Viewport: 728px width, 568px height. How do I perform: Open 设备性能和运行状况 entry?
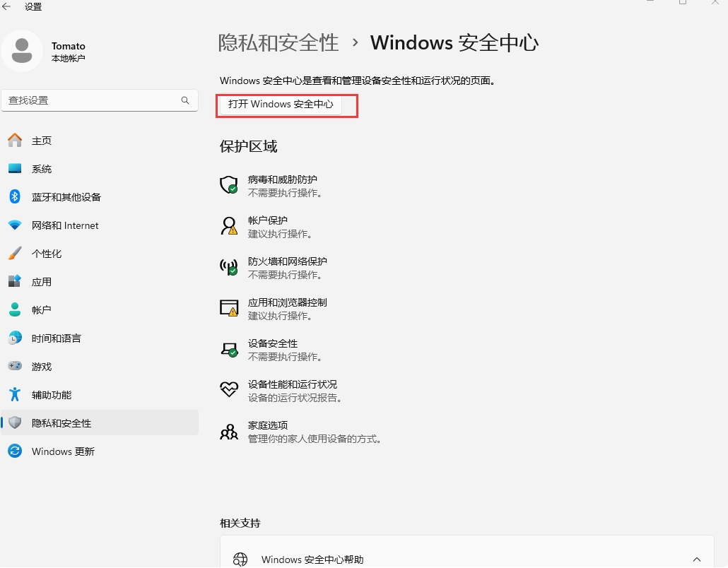[281, 391]
